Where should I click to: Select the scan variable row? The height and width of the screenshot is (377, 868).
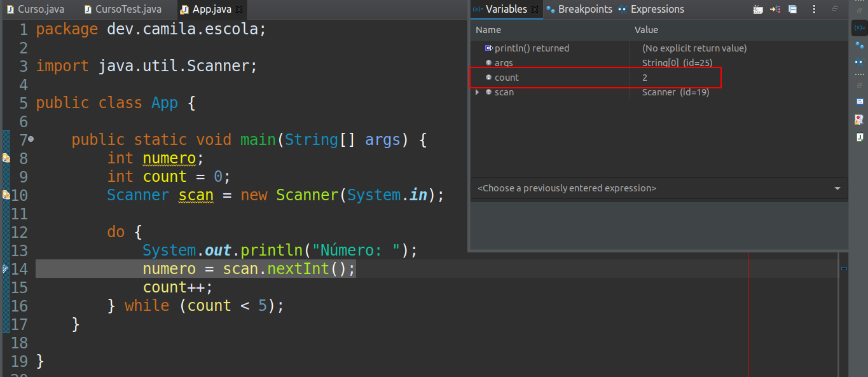(659, 92)
